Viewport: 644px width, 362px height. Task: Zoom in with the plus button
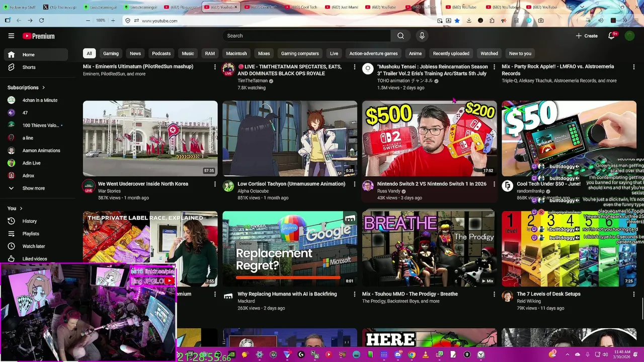coord(113,21)
